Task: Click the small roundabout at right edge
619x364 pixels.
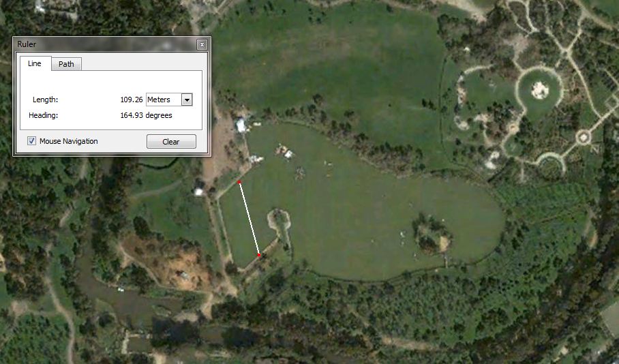Action: click(x=583, y=138)
